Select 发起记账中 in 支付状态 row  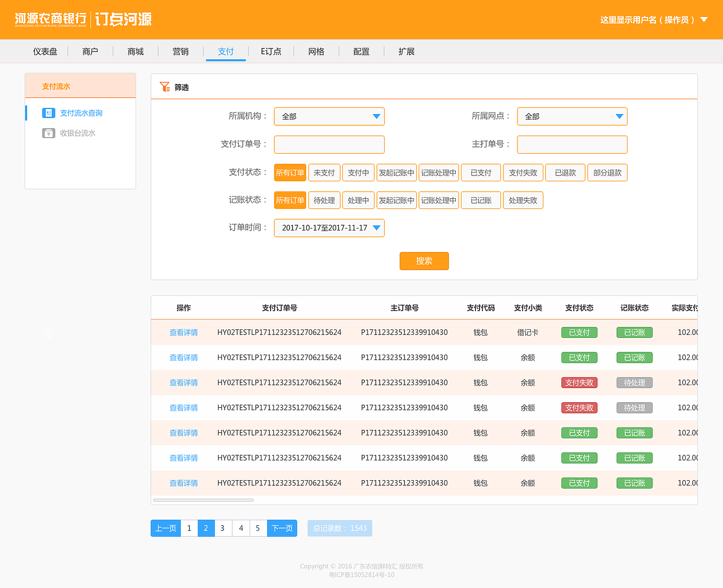[x=397, y=173]
